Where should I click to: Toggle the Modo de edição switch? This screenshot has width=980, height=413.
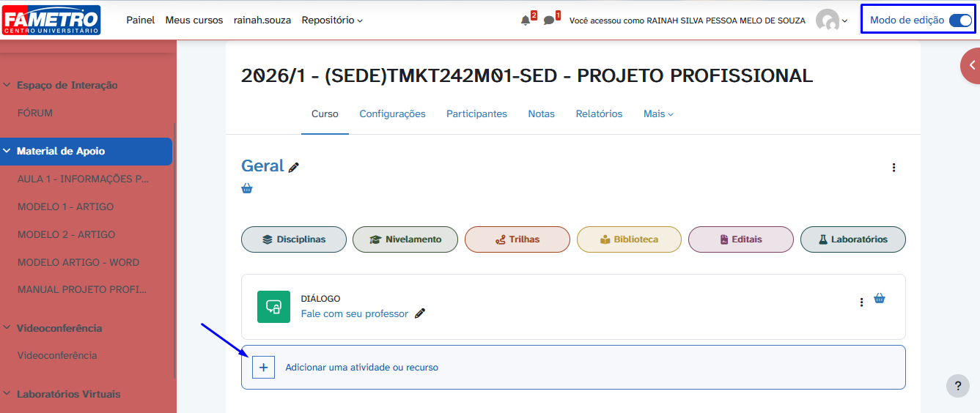(960, 21)
